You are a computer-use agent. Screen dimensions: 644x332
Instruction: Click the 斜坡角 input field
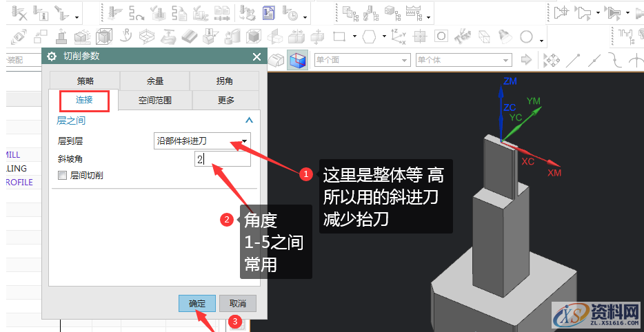223,159
